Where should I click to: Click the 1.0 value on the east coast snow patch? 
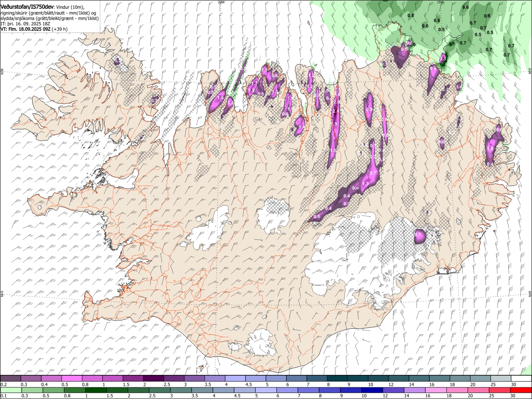490,148
